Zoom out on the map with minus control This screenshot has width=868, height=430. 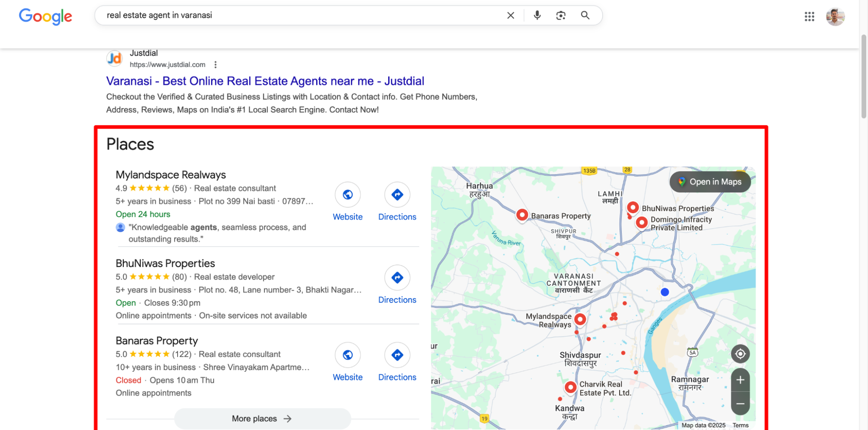pyautogui.click(x=740, y=404)
